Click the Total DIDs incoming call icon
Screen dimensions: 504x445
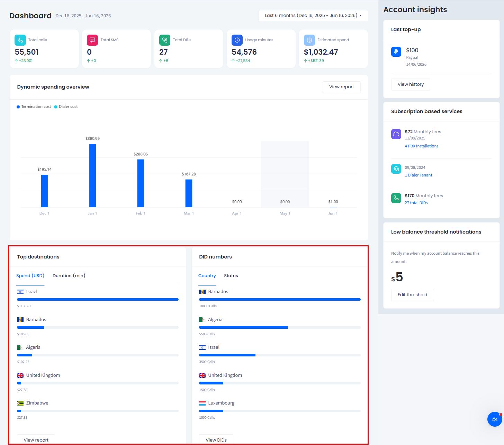tap(165, 40)
